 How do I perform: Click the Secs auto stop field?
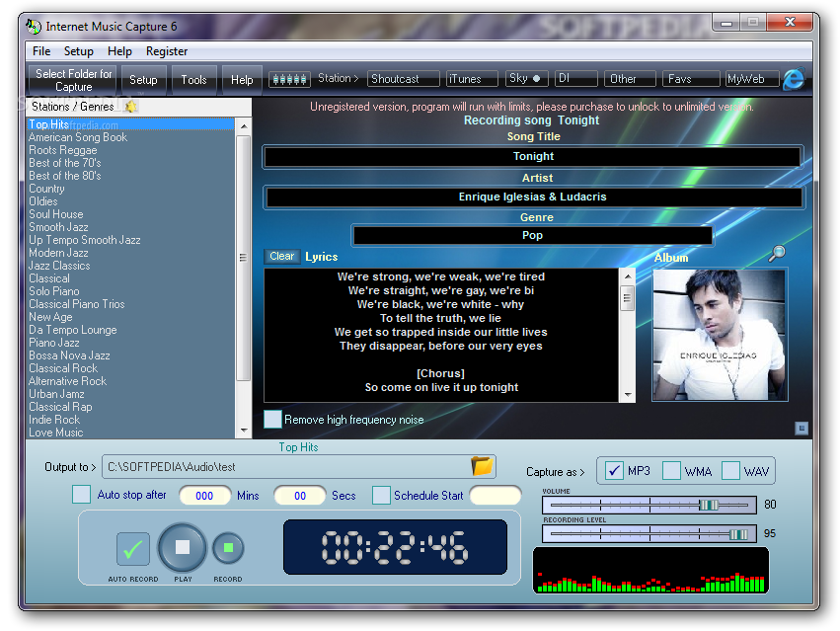299,496
